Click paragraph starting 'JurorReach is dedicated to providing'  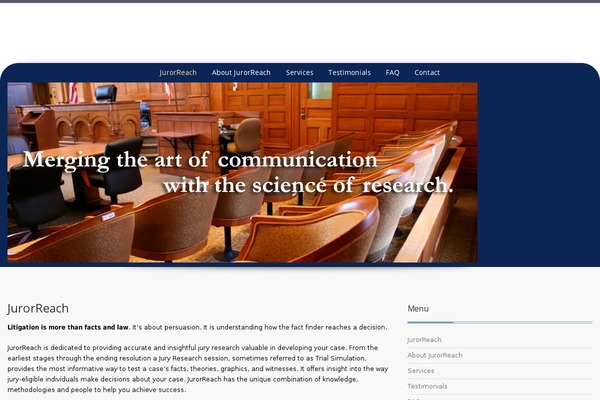(x=198, y=369)
